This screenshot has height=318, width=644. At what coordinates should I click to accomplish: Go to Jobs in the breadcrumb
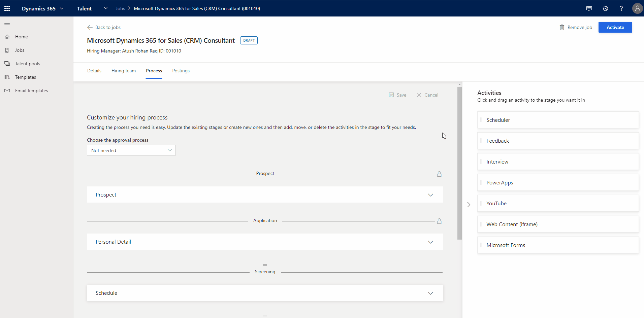click(120, 8)
